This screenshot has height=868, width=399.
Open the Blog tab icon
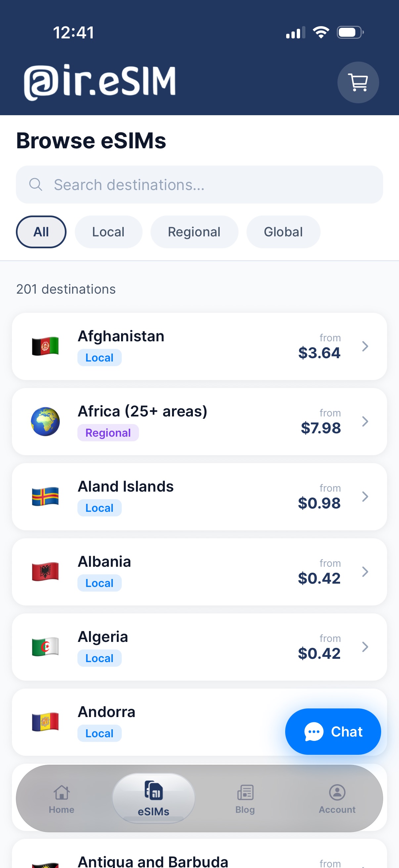[x=245, y=792]
